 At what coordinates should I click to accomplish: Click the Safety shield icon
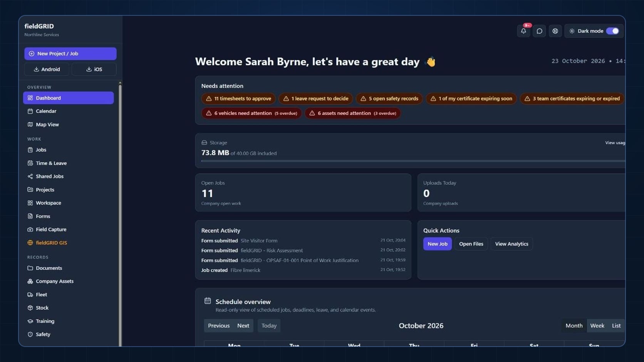point(30,335)
